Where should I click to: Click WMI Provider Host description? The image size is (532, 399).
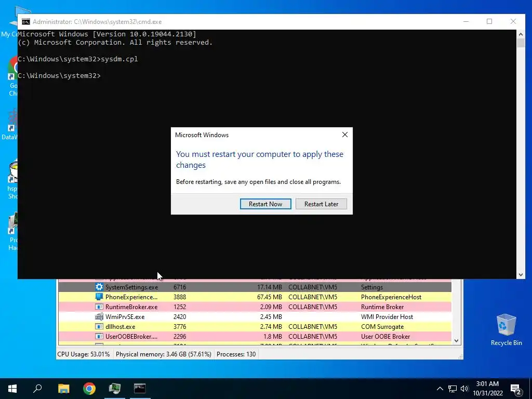tap(387, 316)
